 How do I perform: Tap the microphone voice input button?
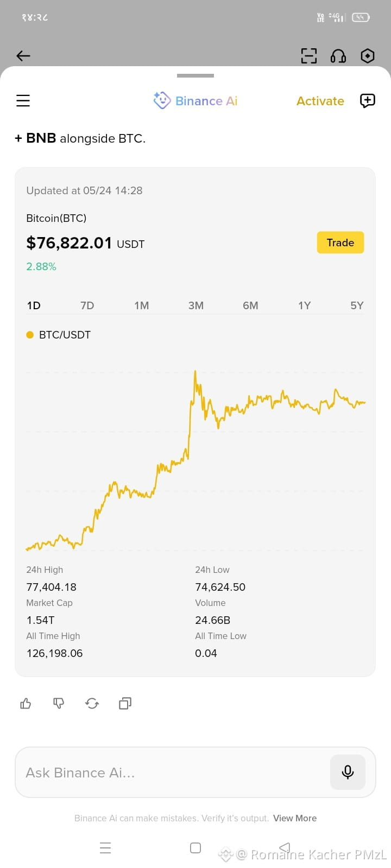coord(348,772)
